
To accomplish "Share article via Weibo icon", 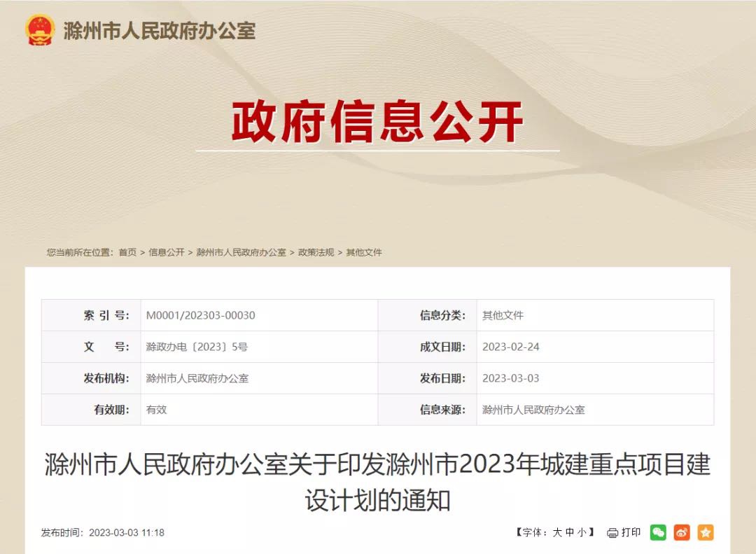I will [682, 532].
